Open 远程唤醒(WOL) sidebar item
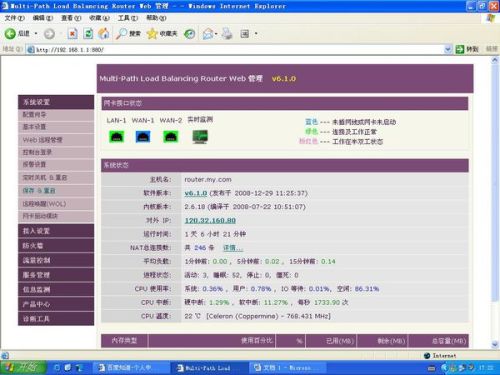 (56, 204)
